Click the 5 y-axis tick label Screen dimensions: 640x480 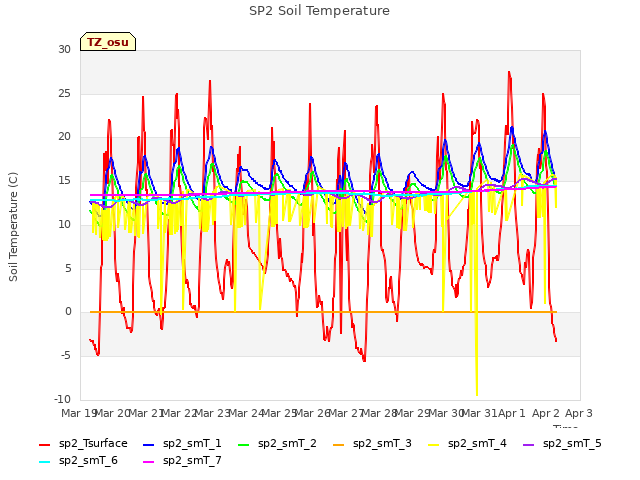click(68, 268)
